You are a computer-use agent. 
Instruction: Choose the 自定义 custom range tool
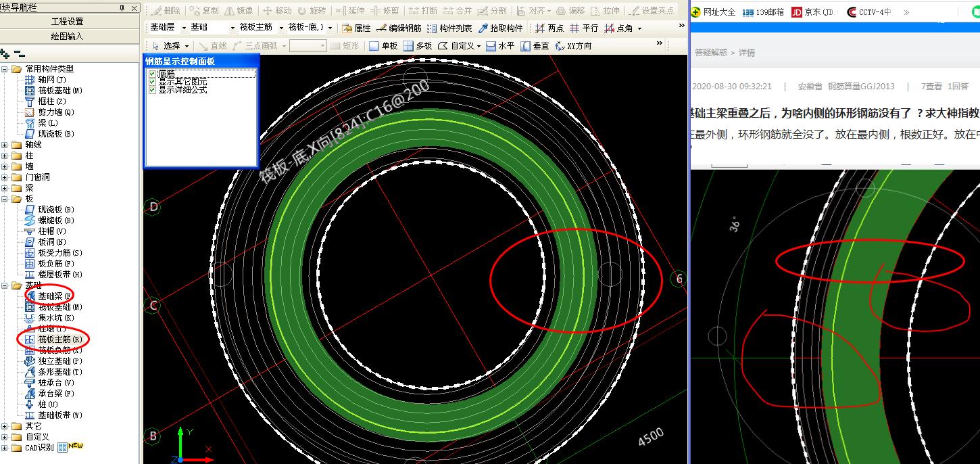pyautogui.click(x=456, y=46)
